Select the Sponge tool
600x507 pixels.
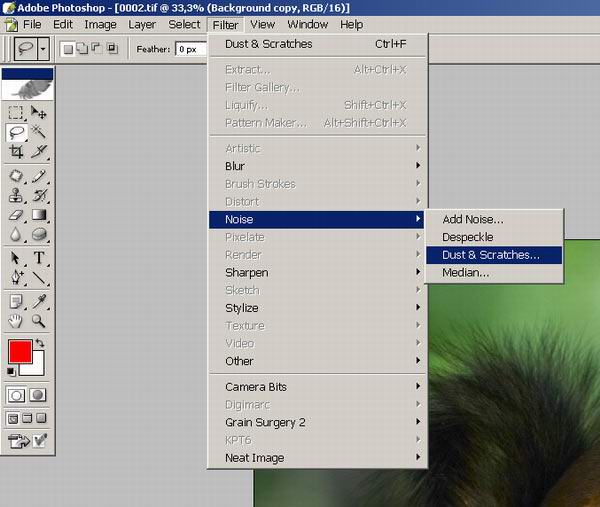pyautogui.click(x=39, y=234)
